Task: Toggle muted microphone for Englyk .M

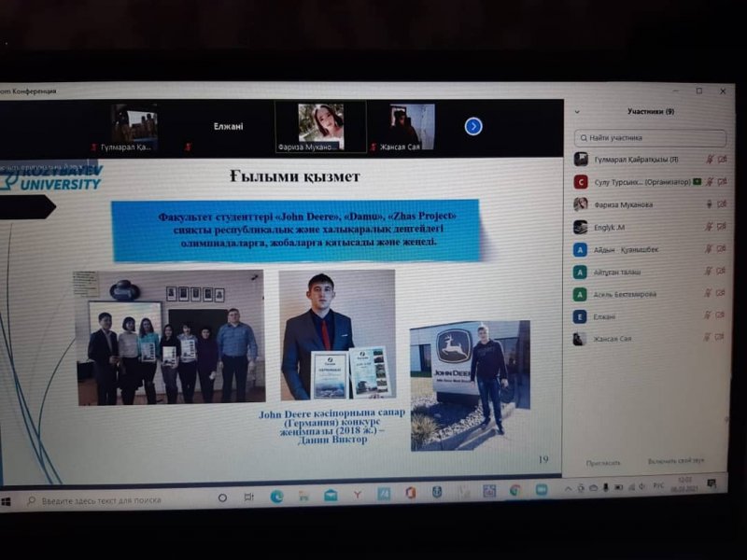Action: click(x=709, y=227)
